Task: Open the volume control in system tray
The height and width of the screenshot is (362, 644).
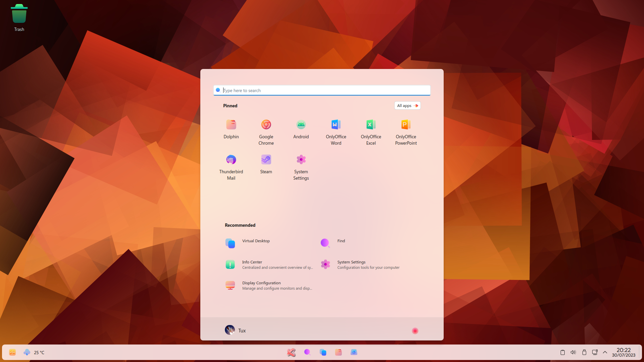Action: (x=573, y=352)
